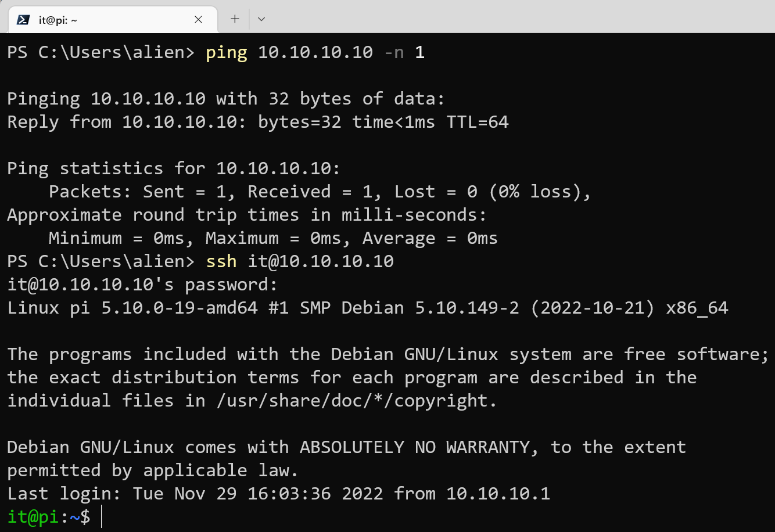Click the Pinging 10.10.10.10 header line
This screenshot has height=532, width=775.
226,99
